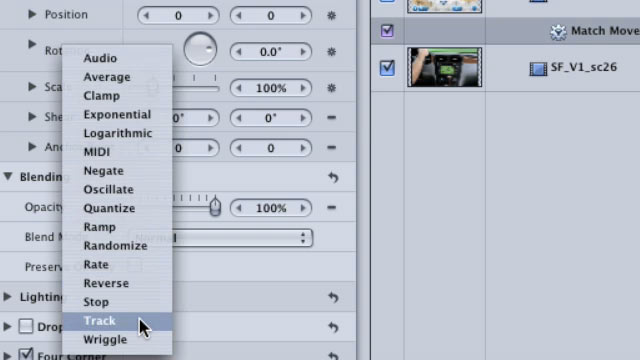Reset Drop Shadow parameters with arrow icon
Image resolution: width=640 pixels, height=360 pixels.
tap(333, 327)
